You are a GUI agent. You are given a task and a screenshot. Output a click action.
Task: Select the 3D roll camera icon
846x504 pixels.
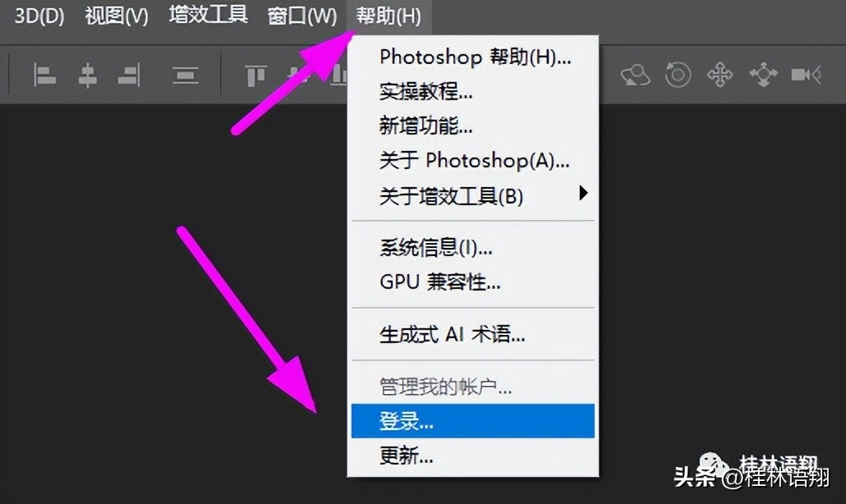coord(678,76)
